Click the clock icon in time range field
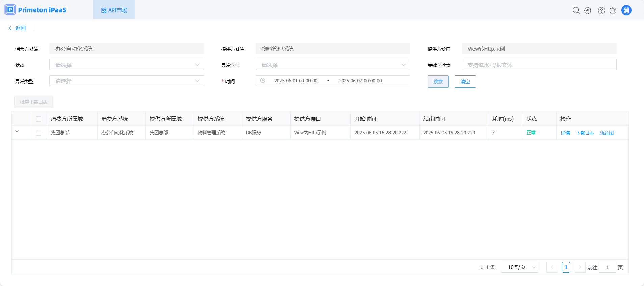 point(263,81)
